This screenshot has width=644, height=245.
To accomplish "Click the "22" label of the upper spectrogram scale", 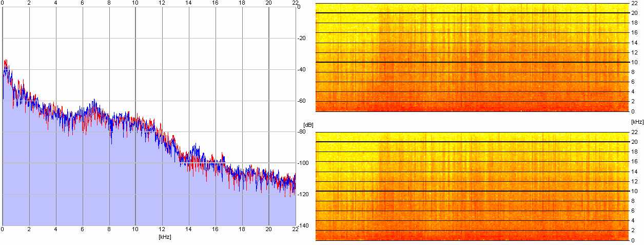I will coord(634,4).
